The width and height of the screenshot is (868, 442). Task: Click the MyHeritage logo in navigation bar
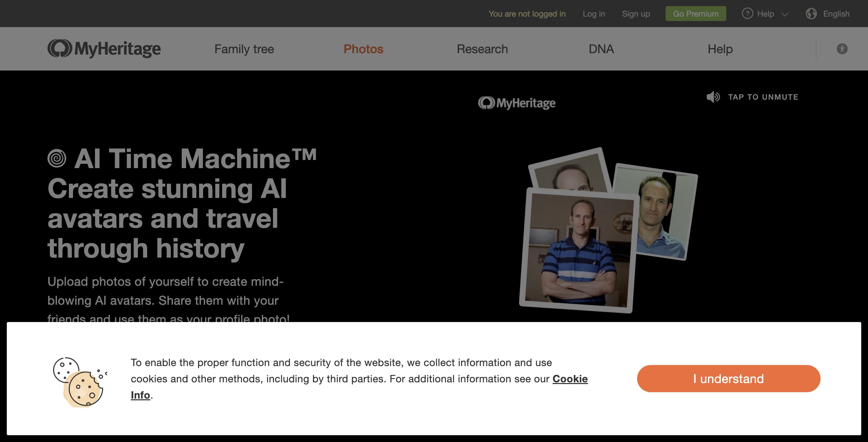click(x=104, y=49)
